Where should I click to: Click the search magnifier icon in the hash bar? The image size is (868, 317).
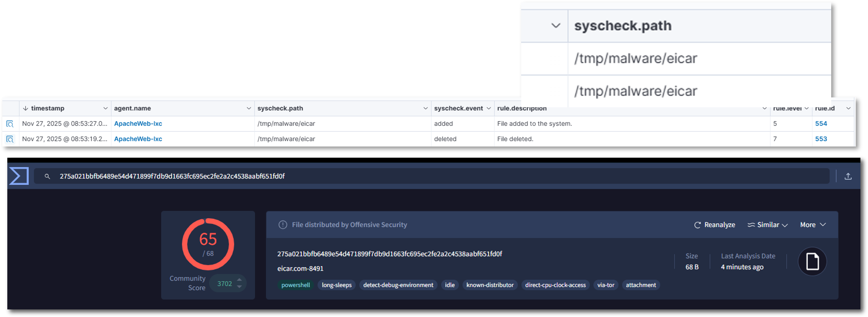pos(47,176)
